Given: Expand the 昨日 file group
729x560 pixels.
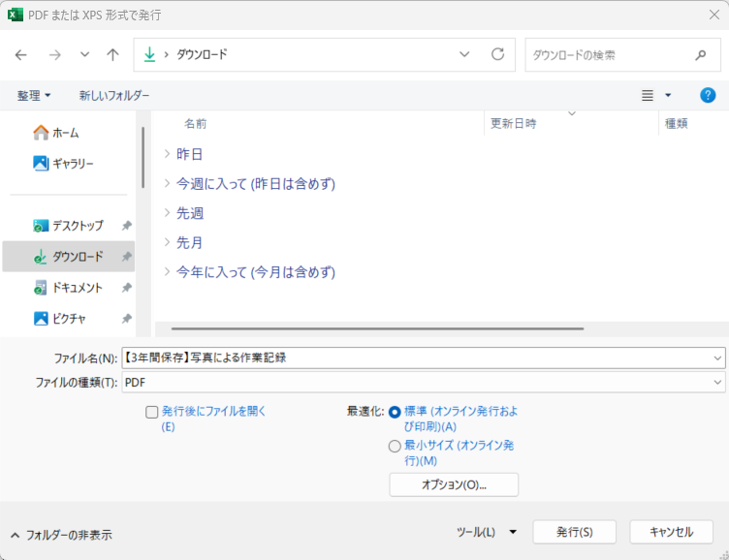Looking at the screenshot, I should pyautogui.click(x=168, y=154).
